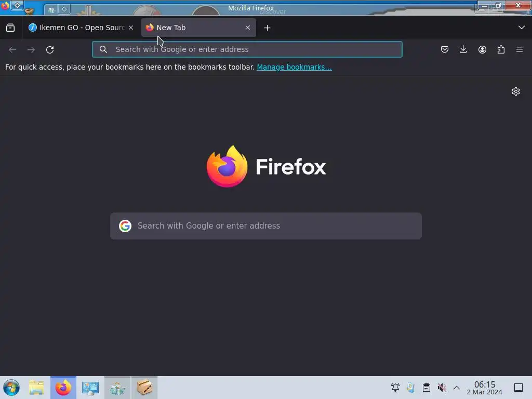Screen dimensions: 532x399
Task: Toggle the title bar diamond icon beside Firefox icon
Action: click(17, 5)
